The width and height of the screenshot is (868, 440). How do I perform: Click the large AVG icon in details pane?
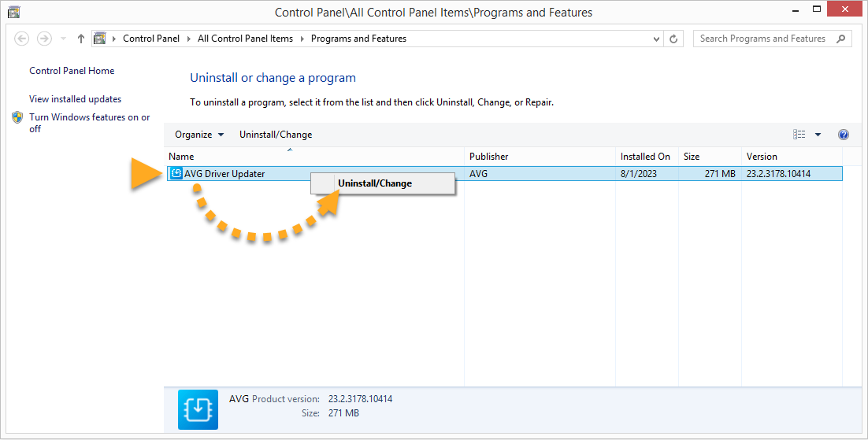tap(197, 409)
